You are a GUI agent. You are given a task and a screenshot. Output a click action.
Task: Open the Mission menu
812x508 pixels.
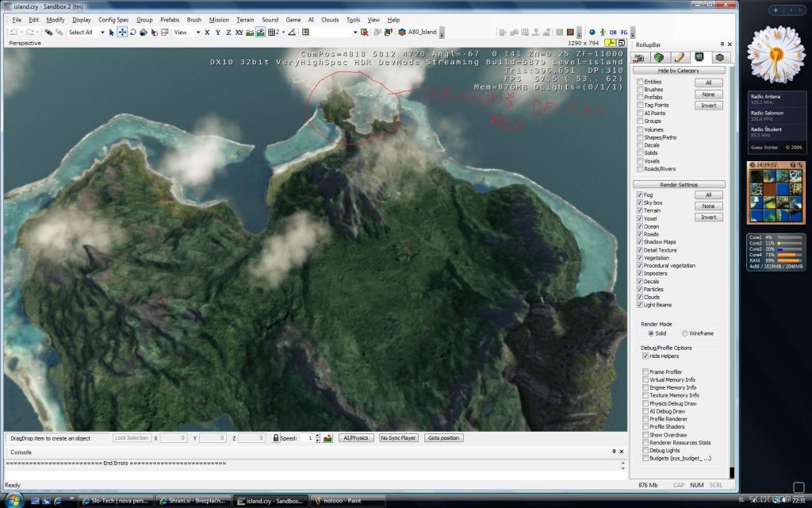[x=219, y=20]
